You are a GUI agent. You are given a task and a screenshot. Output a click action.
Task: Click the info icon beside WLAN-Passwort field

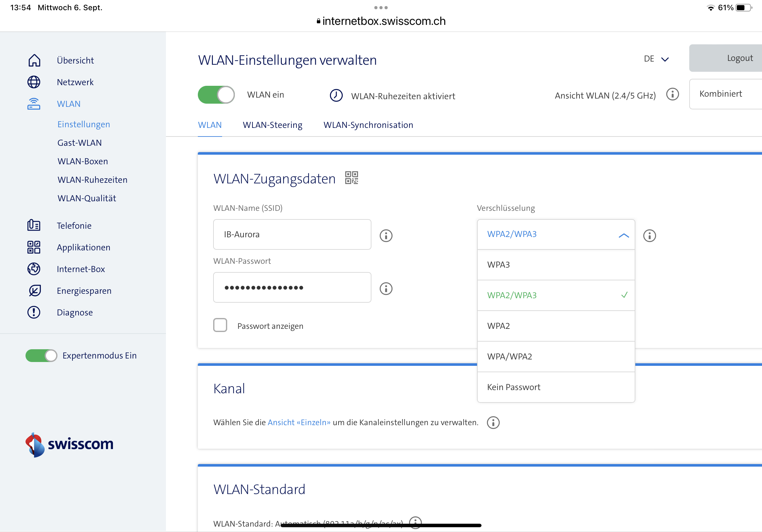pos(386,289)
